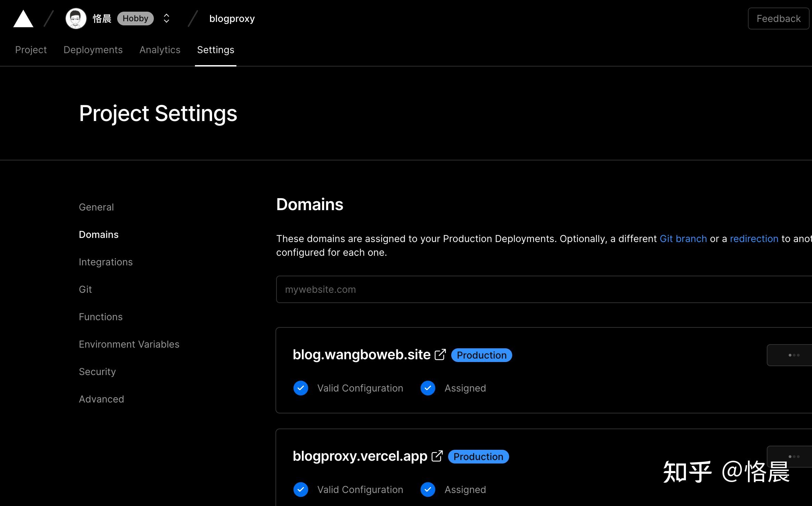Image resolution: width=812 pixels, height=506 pixels.
Task: Switch to the Analytics tab
Action: (x=160, y=50)
